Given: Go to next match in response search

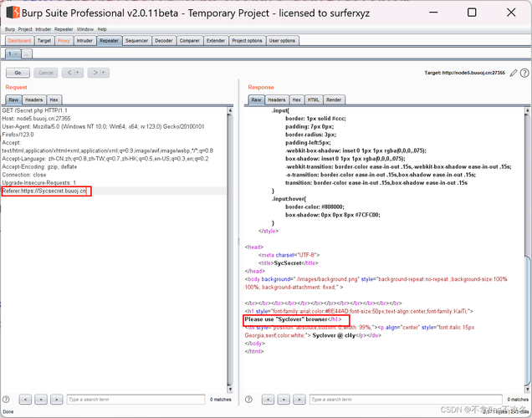Looking at the screenshot, I should 299,400.
